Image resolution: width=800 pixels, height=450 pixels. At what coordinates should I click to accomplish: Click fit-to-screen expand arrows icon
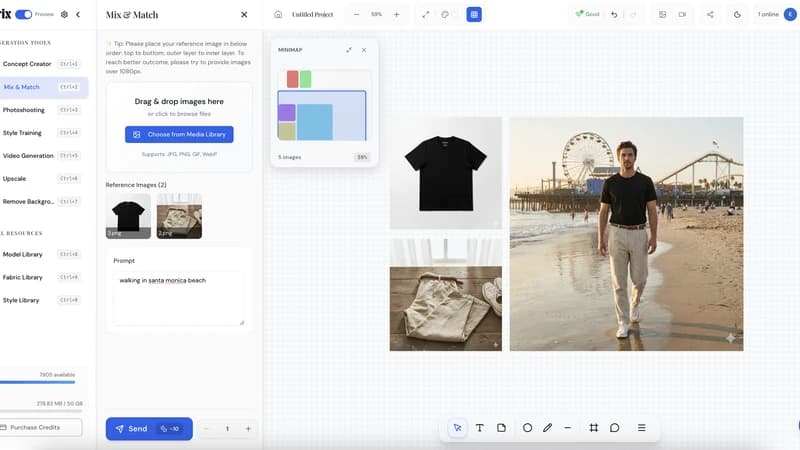tap(426, 14)
